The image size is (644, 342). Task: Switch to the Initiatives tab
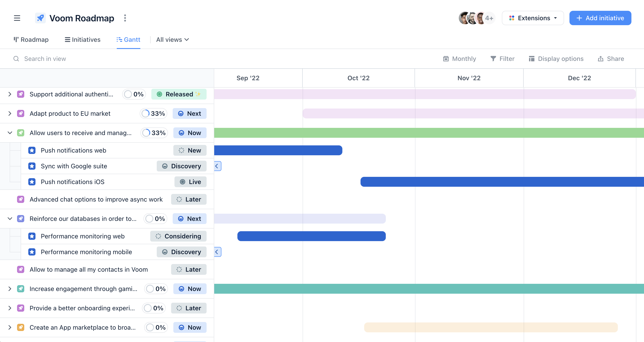point(82,40)
